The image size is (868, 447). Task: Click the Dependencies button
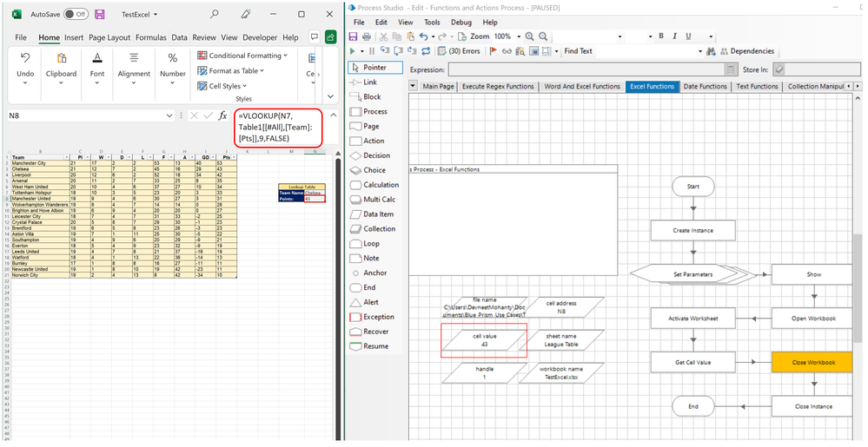tap(745, 51)
